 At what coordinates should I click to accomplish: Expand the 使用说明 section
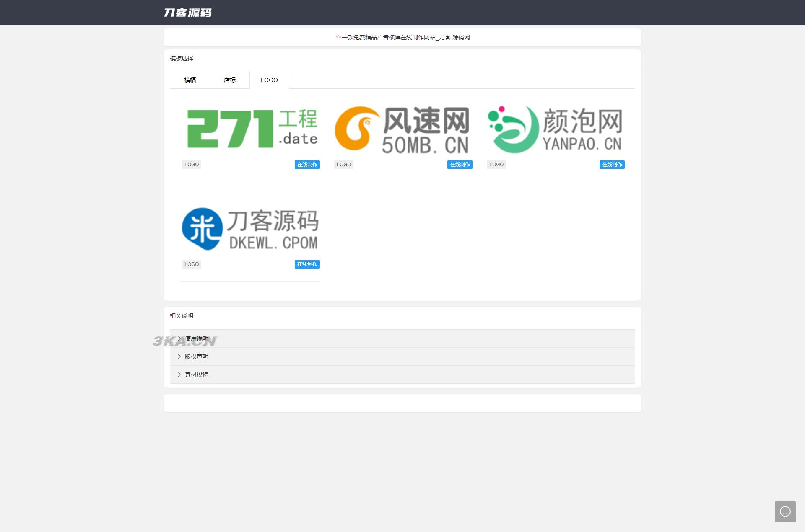pyautogui.click(x=196, y=338)
